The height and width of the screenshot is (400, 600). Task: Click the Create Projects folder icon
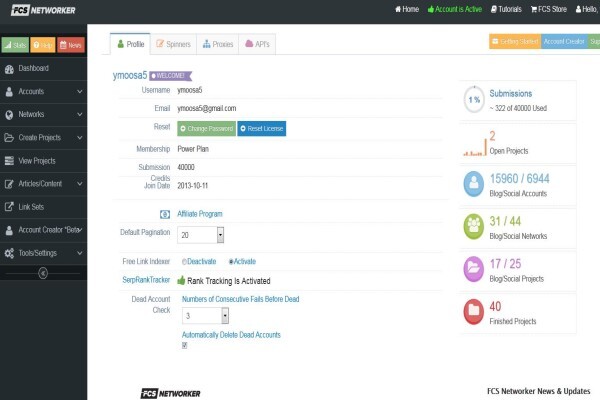9,138
